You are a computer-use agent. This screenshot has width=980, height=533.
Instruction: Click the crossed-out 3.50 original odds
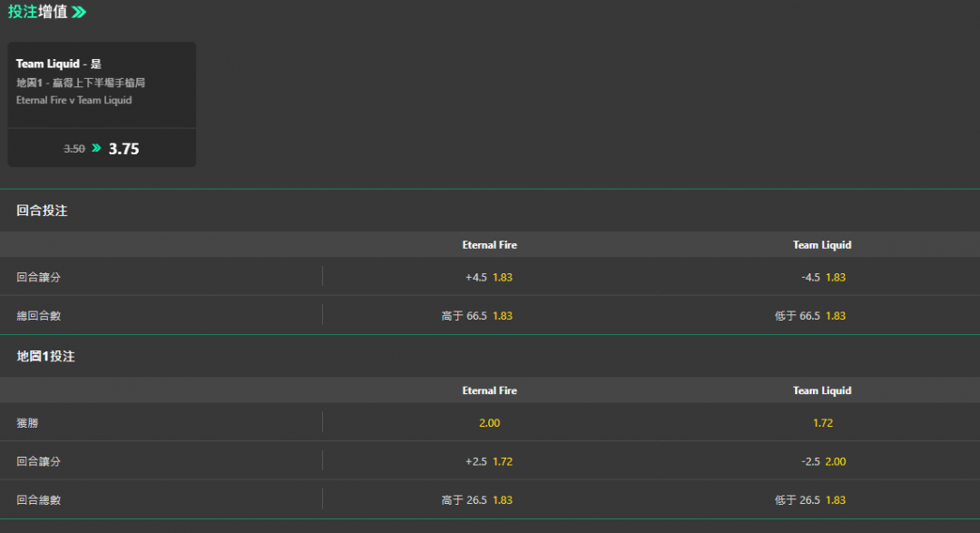[x=74, y=149]
